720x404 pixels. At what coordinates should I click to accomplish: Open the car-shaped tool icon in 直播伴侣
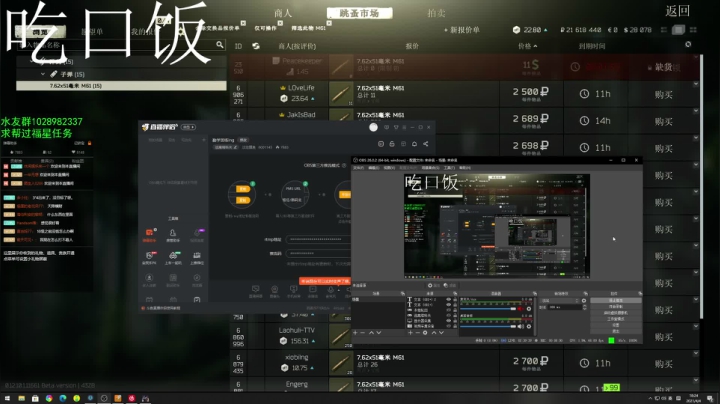coord(173,257)
